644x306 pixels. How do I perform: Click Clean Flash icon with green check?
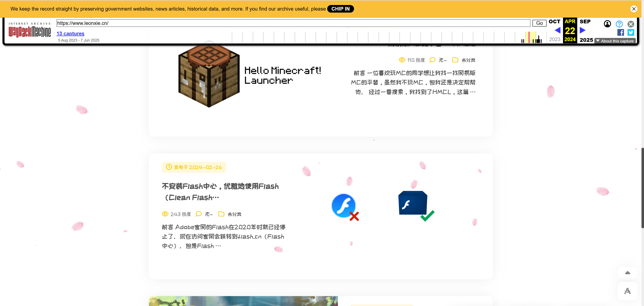pyautogui.click(x=416, y=206)
